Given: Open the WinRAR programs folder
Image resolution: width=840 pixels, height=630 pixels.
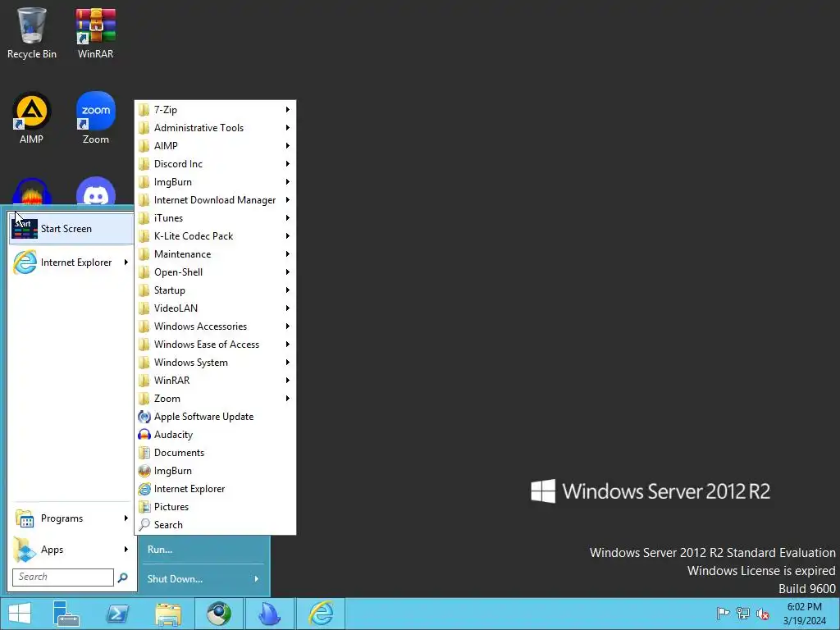Looking at the screenshot, I should (215, 381).
